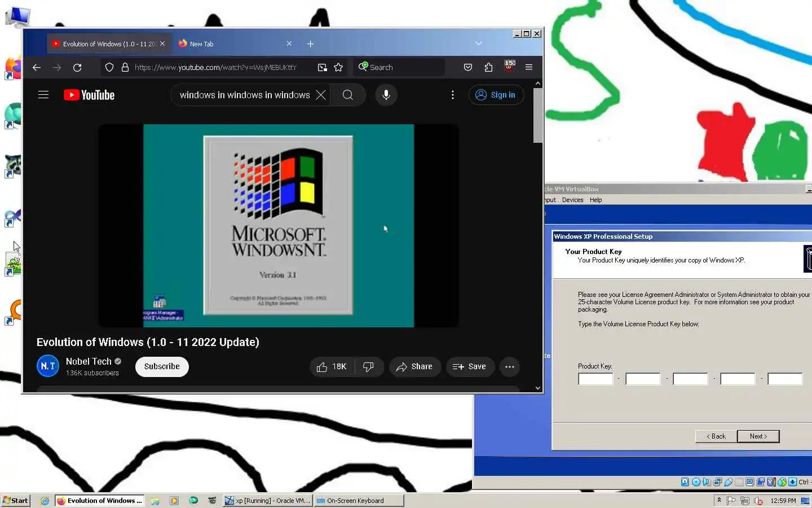Click the third Product Key field
The image size is (812, 508).
coord(690,379)
